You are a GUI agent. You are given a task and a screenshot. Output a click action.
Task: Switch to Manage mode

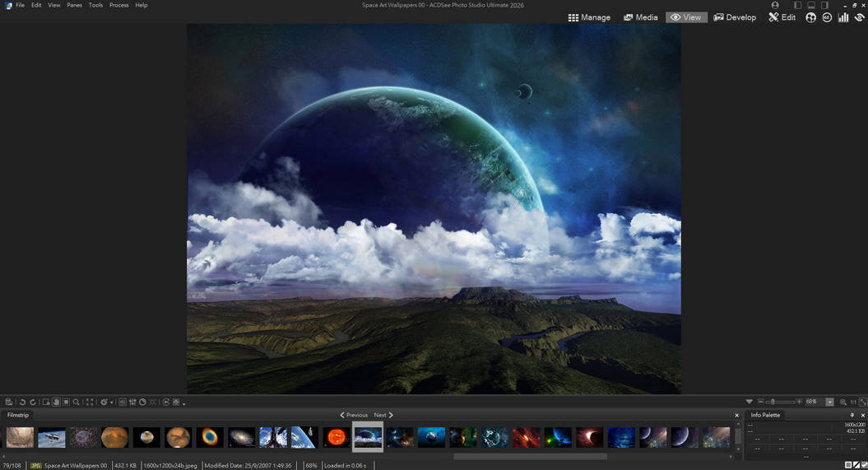[x=590, y=17]
